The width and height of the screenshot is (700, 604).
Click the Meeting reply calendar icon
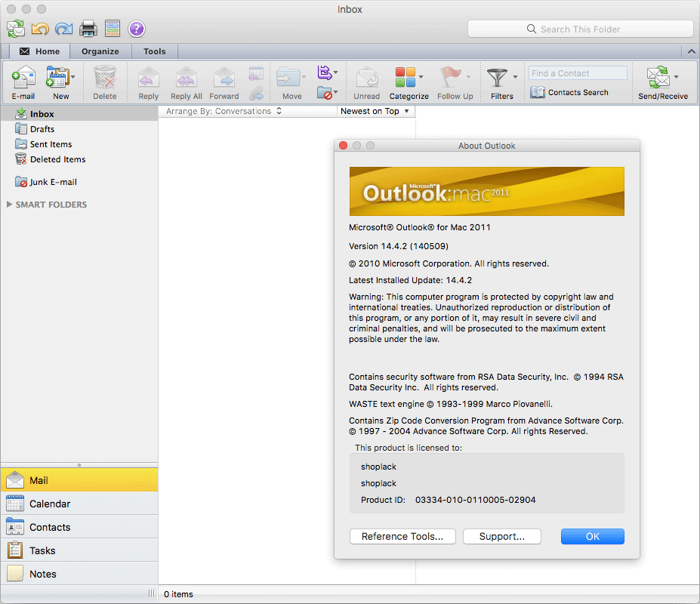256,73
